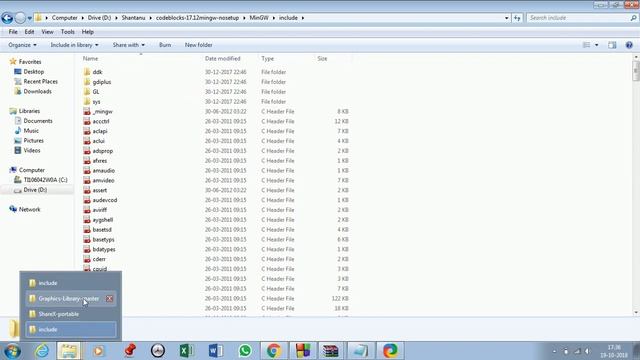Open Network in navigation pane
The width and height of the screenshot is (640, 360).
click(x=29, y=209)
